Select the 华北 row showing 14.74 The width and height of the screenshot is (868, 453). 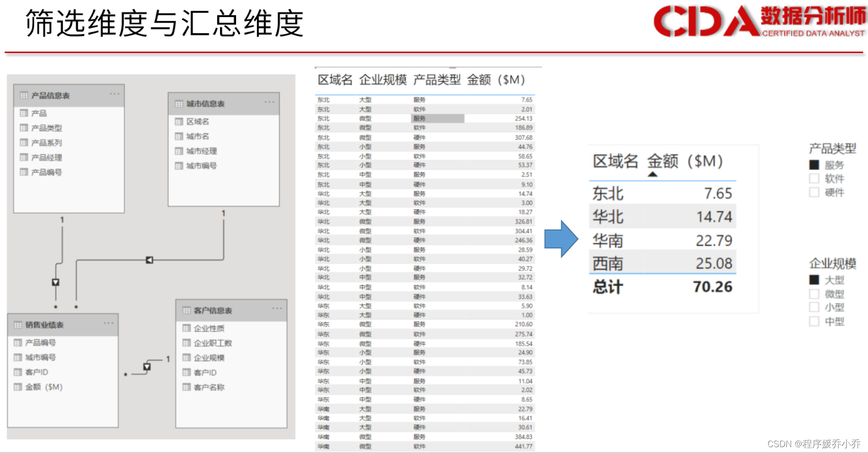pos(663,217)
